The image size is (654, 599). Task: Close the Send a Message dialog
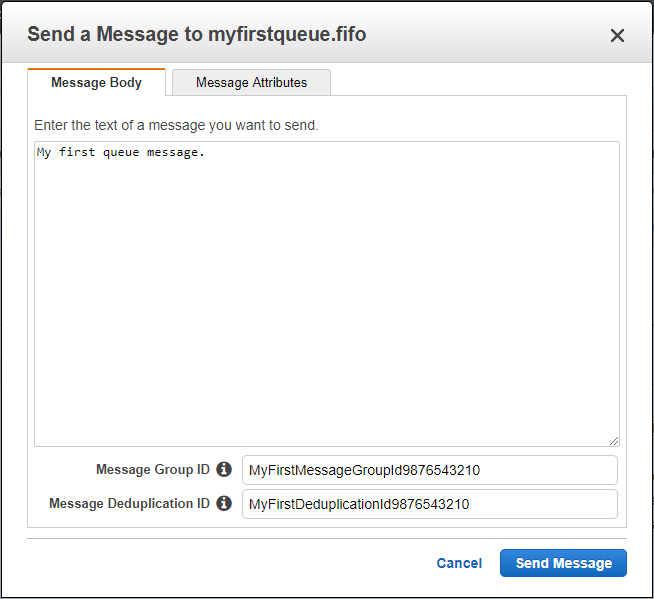[617, 35]
